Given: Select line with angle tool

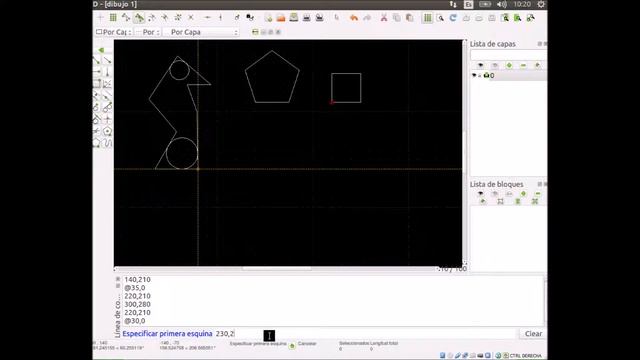Looking at the screenshot, I should 107,60.
